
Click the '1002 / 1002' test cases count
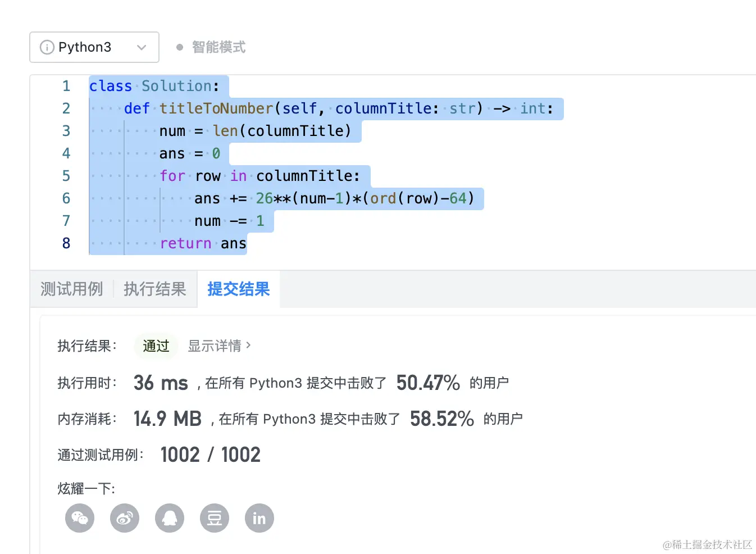click(x=211, y=455)
